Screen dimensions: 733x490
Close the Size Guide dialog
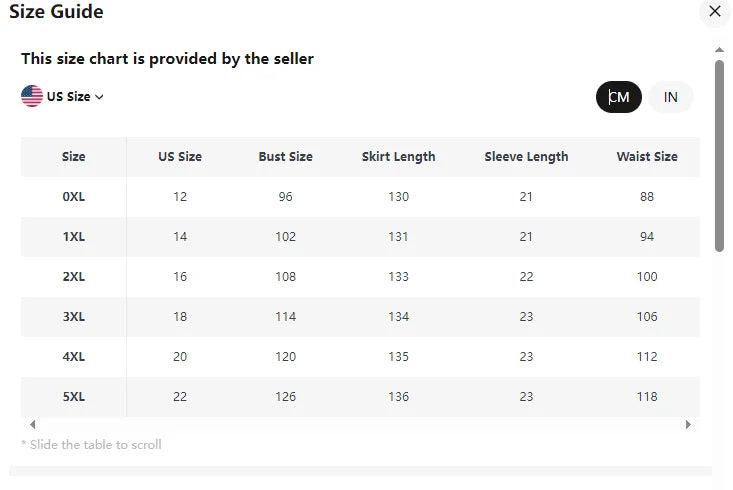click(715, 11)
